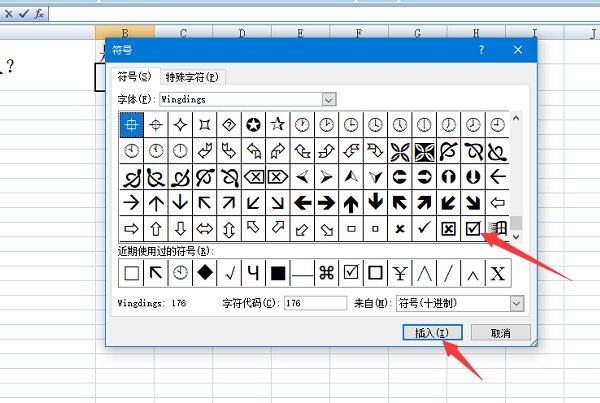
Task: Select the Windows logo symbol in the grid
Action: (x=497, y=229)
